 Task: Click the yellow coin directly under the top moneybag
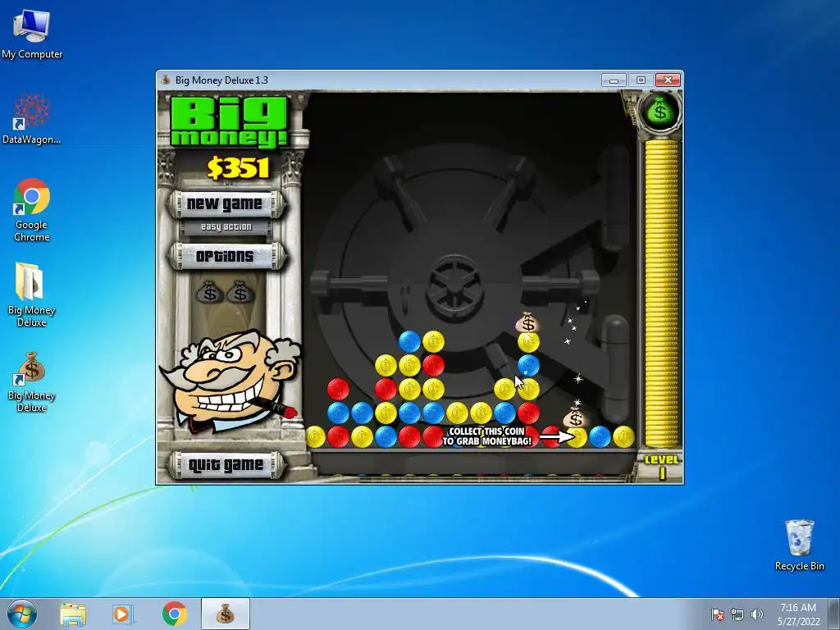tap(528, 342)
